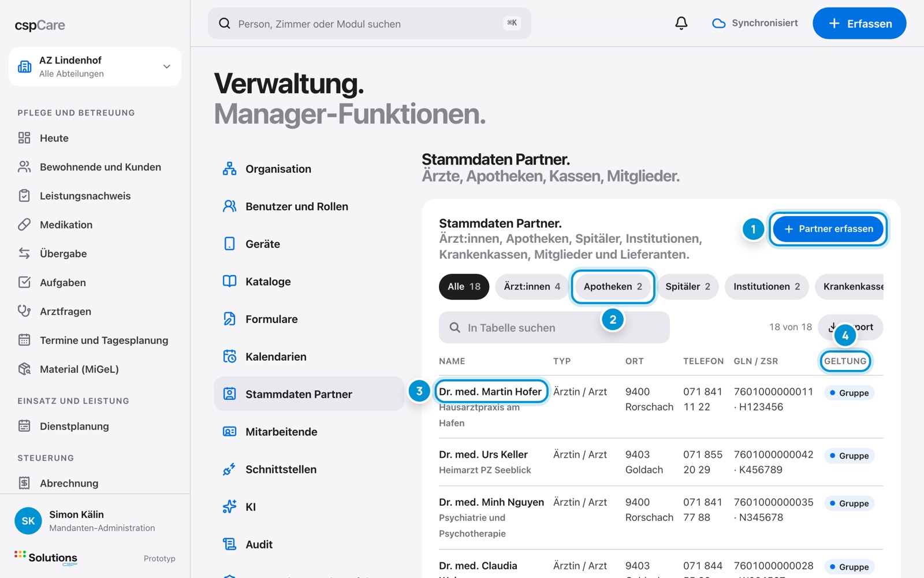Click the Partner erfassen button
924x578 pixels.
[828, 229]
